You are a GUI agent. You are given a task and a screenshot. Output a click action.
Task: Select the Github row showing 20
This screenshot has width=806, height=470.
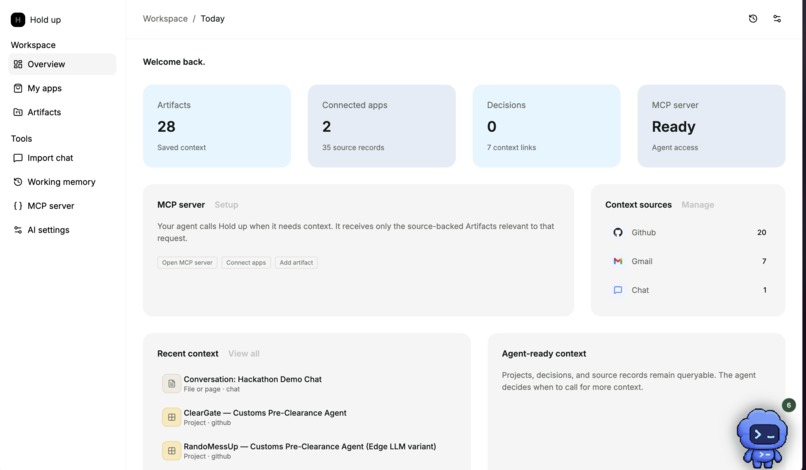[x=688, y=232]
